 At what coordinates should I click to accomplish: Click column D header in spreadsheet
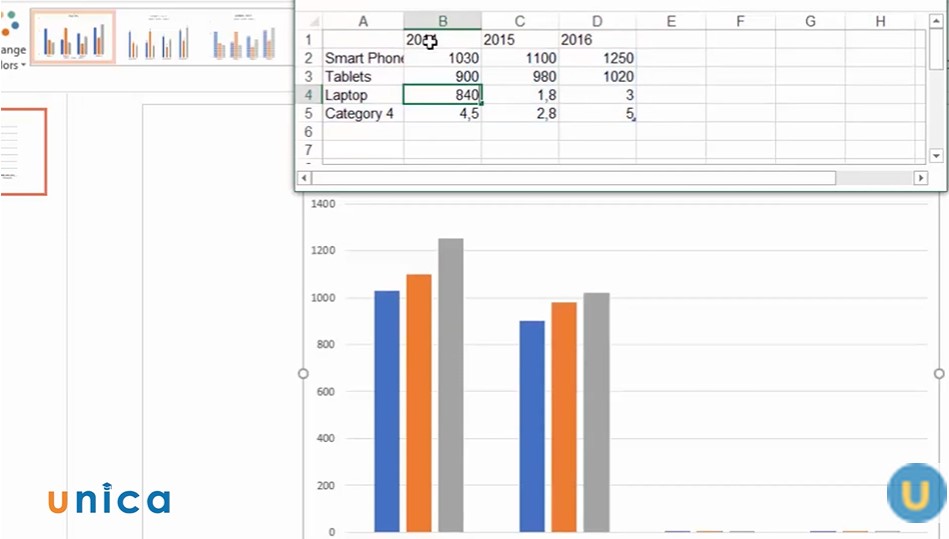pos(597,21)
